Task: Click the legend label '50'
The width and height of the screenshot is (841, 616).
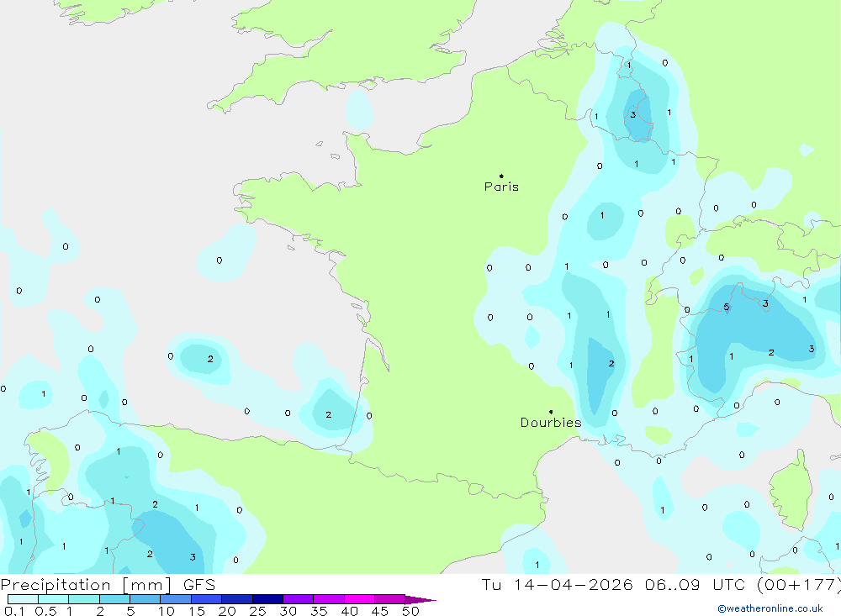Action: click(x=410, y=611)
